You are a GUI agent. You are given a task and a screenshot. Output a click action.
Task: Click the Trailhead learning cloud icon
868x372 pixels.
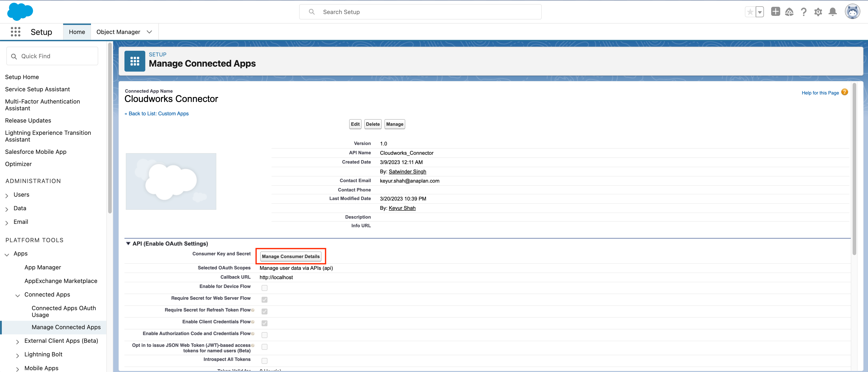(x=789, y=12)
